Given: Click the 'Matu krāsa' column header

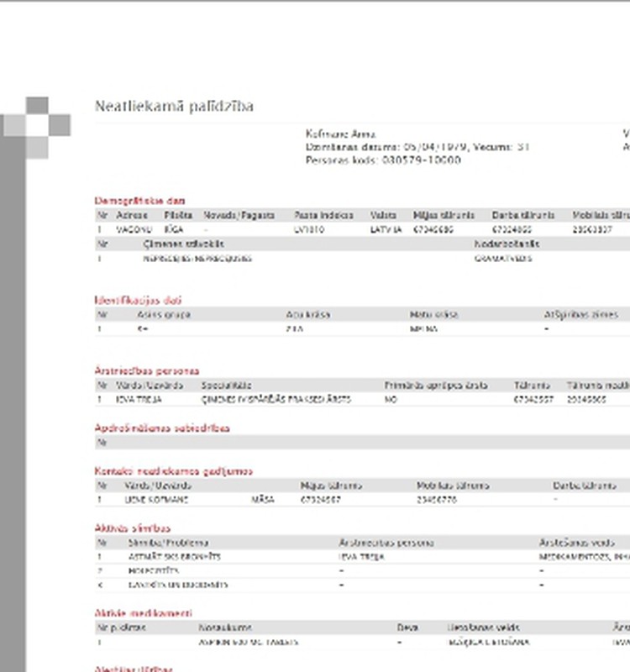Looking at the screenshot, I should (x=433, y=314).
